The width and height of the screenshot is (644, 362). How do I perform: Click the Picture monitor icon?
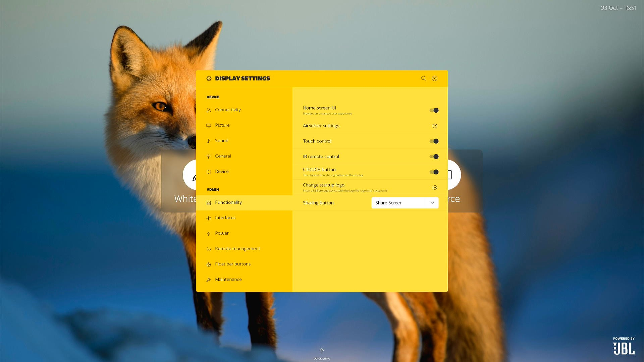point(209,125)
